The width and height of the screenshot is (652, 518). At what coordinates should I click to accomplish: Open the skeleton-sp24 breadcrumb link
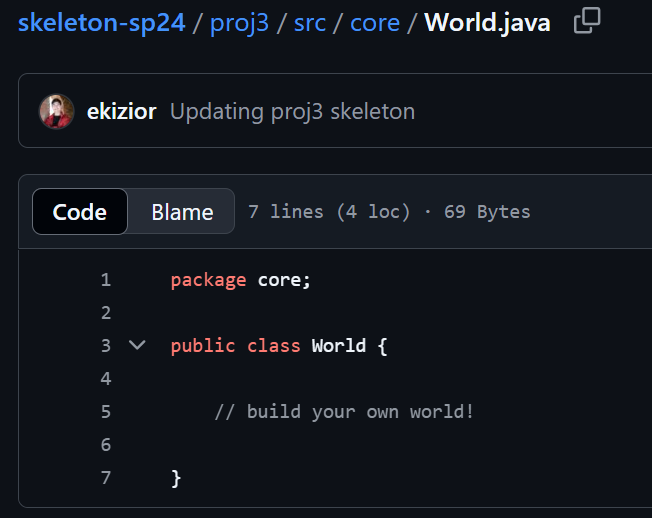(x=101, y=22)
